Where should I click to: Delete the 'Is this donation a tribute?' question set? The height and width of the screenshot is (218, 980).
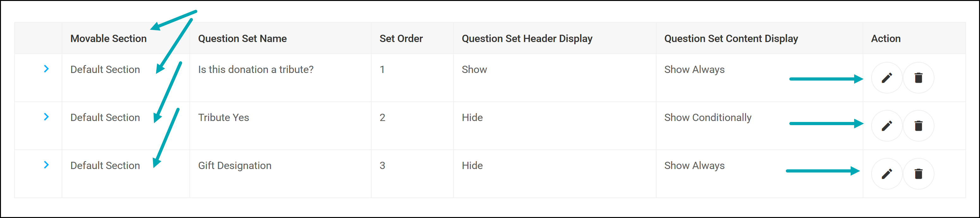tap(918, 78)
